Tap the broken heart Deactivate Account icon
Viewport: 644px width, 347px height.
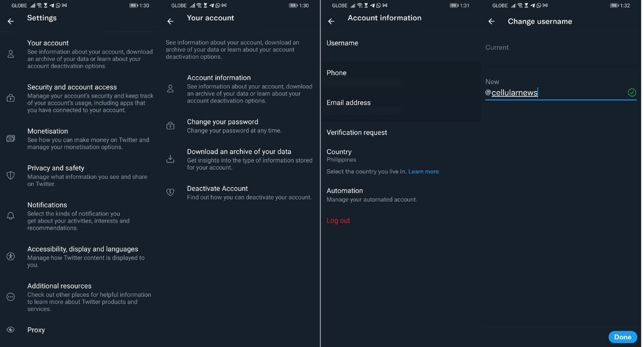[171, 192]
